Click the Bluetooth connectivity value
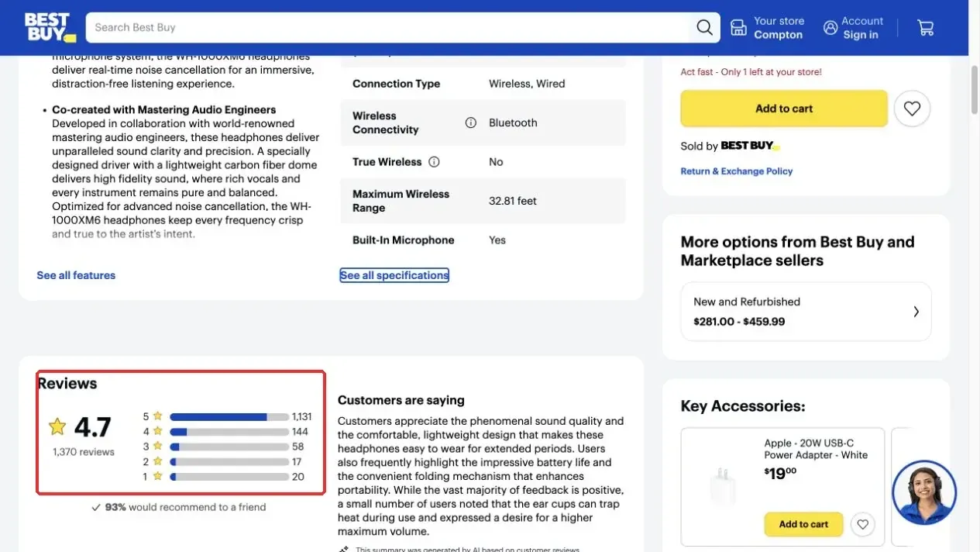This screenshot has height=552, width=980. point(513,122)
